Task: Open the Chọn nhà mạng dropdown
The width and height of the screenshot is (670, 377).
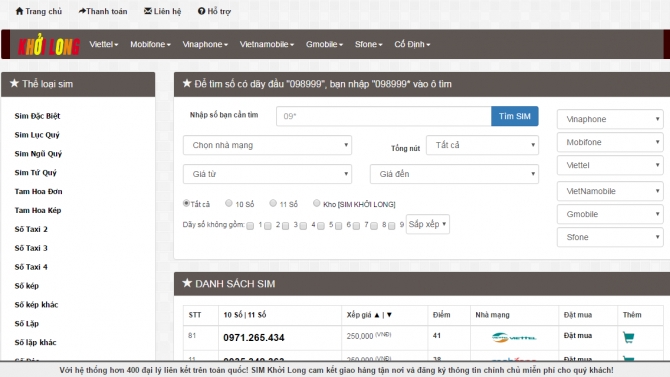Action: tap(267, 145)
